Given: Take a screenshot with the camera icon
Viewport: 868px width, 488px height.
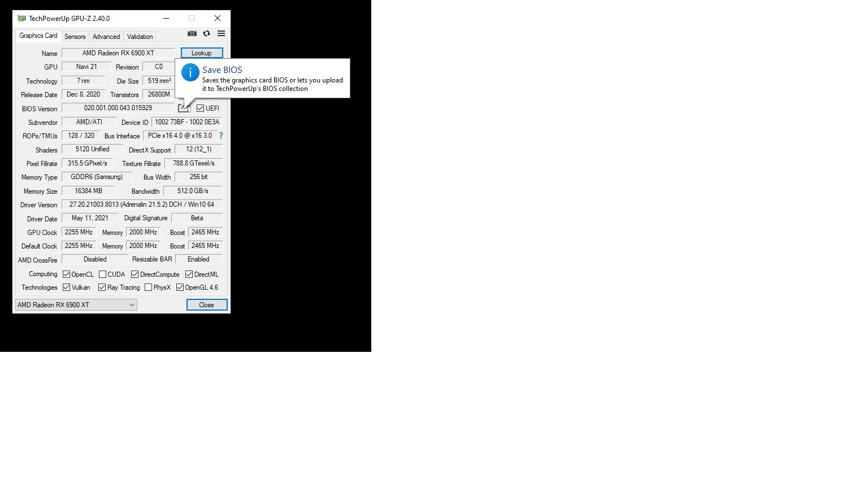Looking at the screenshot, I should point(192,34).
